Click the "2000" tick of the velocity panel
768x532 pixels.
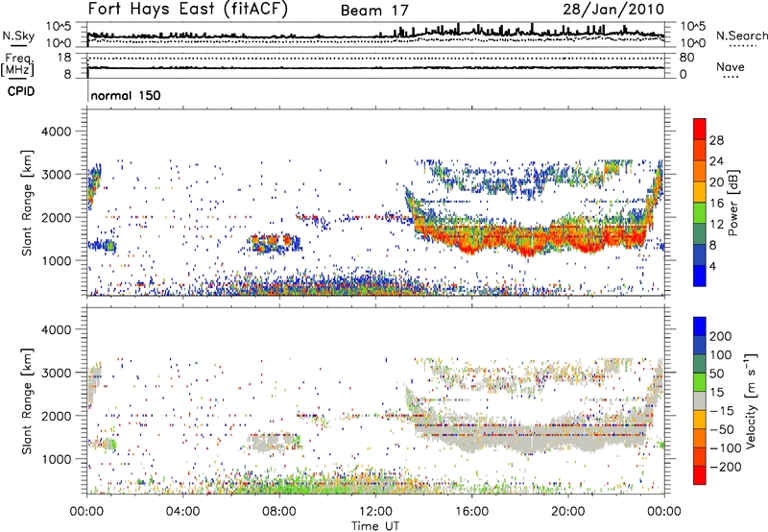(56, 416)
